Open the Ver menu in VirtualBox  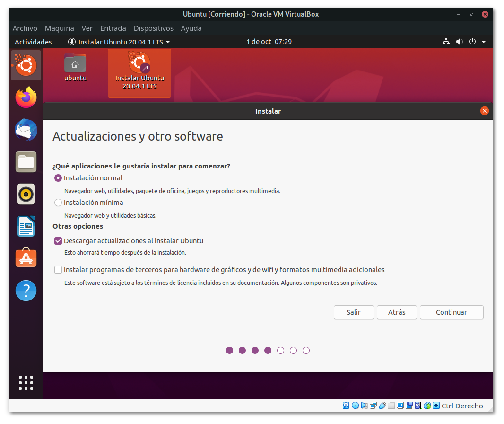(87, 28)
